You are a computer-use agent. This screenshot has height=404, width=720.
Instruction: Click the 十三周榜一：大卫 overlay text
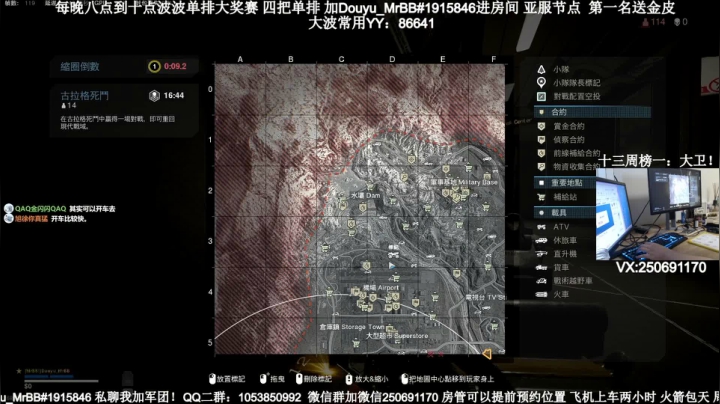pyautogui.click(x=656, y=161)
